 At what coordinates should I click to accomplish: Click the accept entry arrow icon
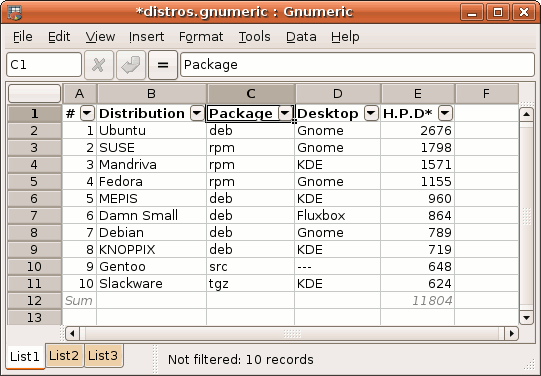(x=131, y=65)
